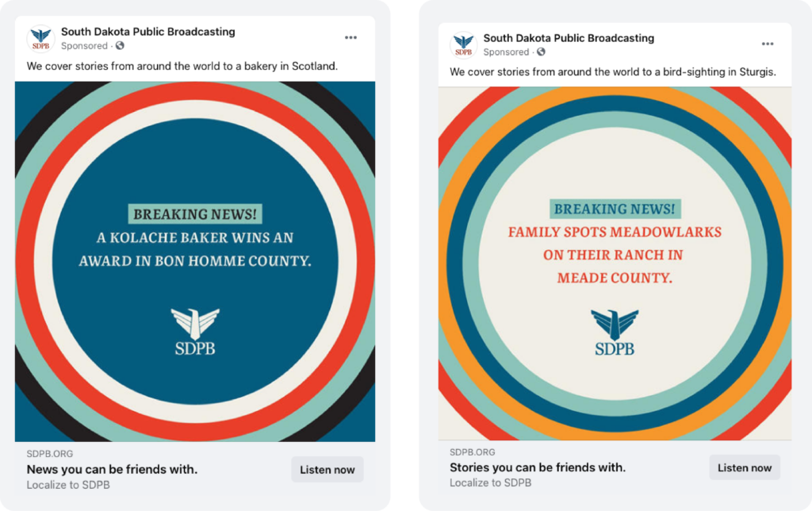
Task: Click the Sponsored label on the left ad
Action: 84,45
